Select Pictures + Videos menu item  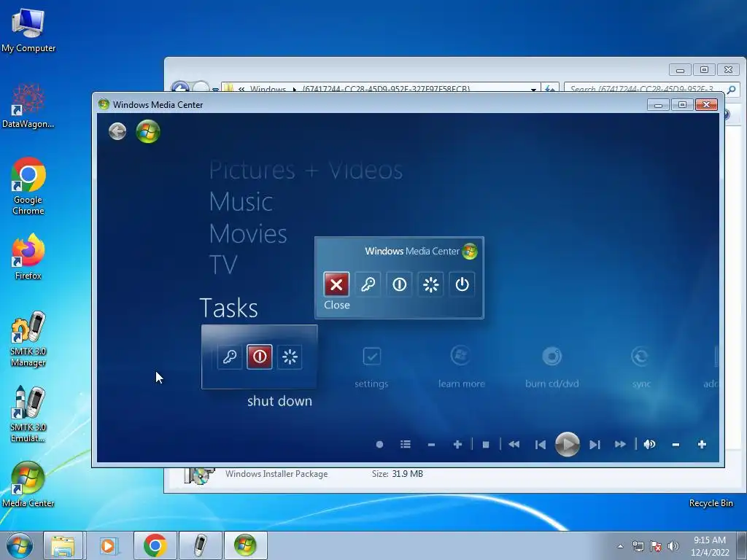(x=306, y=170)
